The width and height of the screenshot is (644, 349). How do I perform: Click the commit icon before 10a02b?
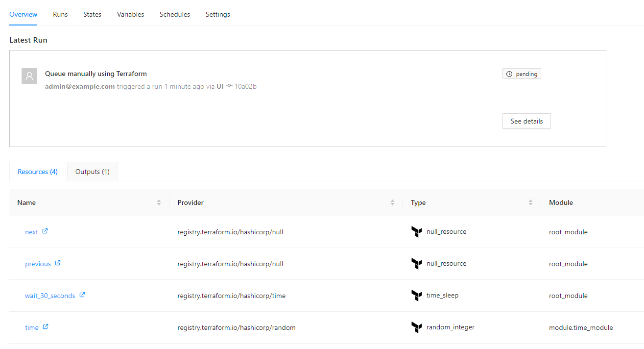click(229, 86)
